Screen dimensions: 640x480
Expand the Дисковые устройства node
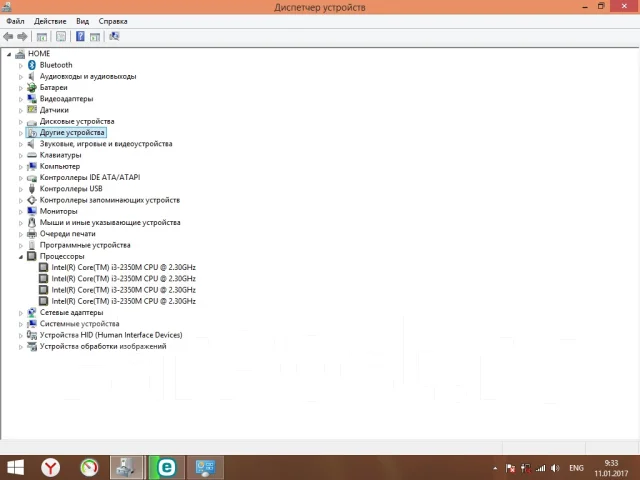(21, 122)
